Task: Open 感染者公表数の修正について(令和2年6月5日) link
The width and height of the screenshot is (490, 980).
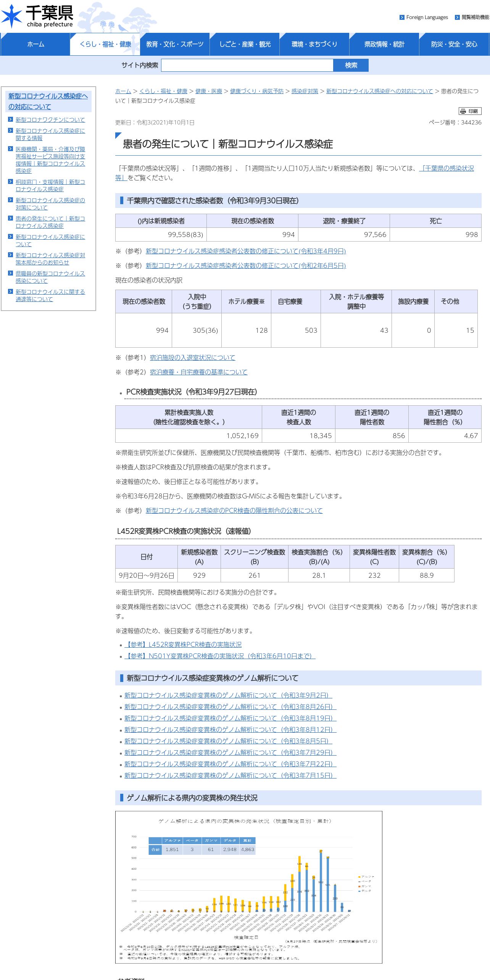Action: click(x=246, y=266)
